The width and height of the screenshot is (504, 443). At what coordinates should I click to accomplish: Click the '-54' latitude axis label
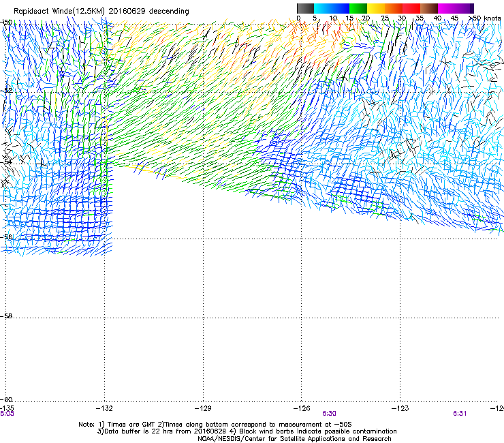point(6,162)
